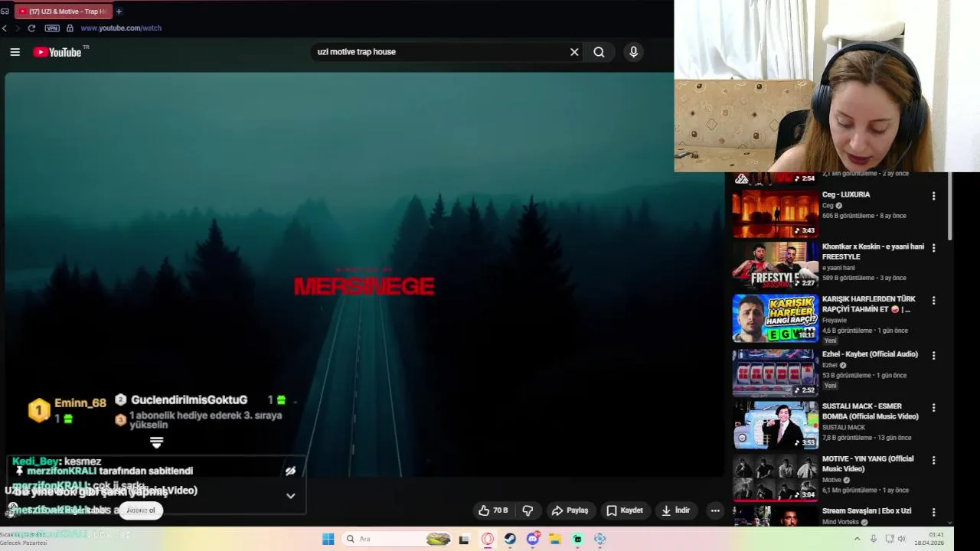Open the three-dot more actions menu under the video
Screen dimensions: 980x551
(x=714, y=510)
